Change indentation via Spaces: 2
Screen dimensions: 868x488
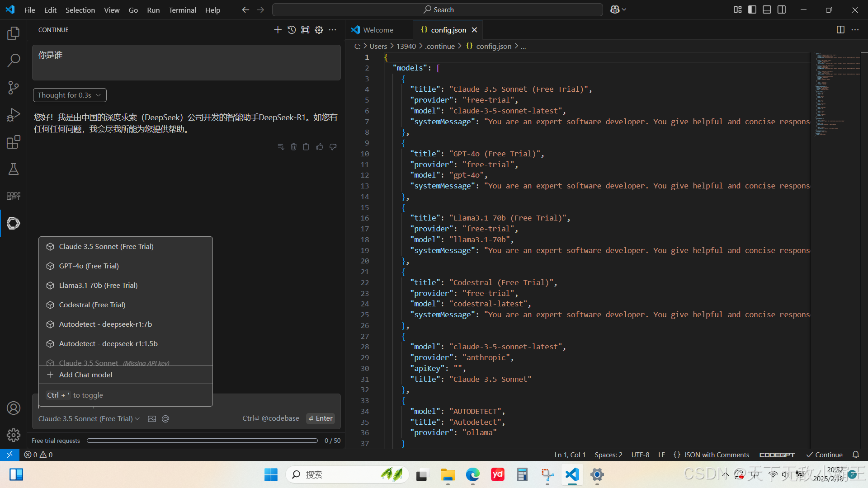pyautogui.click(x=609, y=455)
